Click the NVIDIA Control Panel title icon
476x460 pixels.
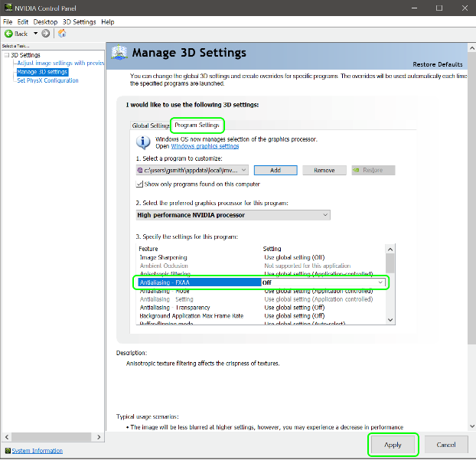pos(8,8)
